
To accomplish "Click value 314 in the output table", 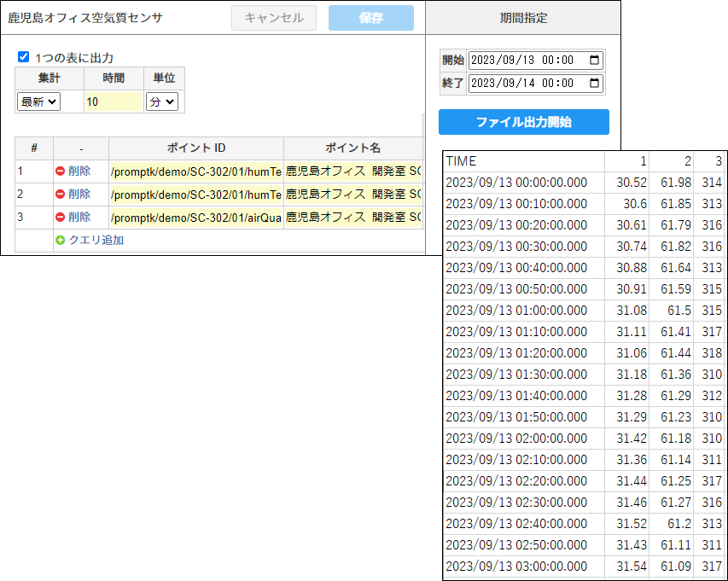I will pyautogui.click(x=712, y=183).
